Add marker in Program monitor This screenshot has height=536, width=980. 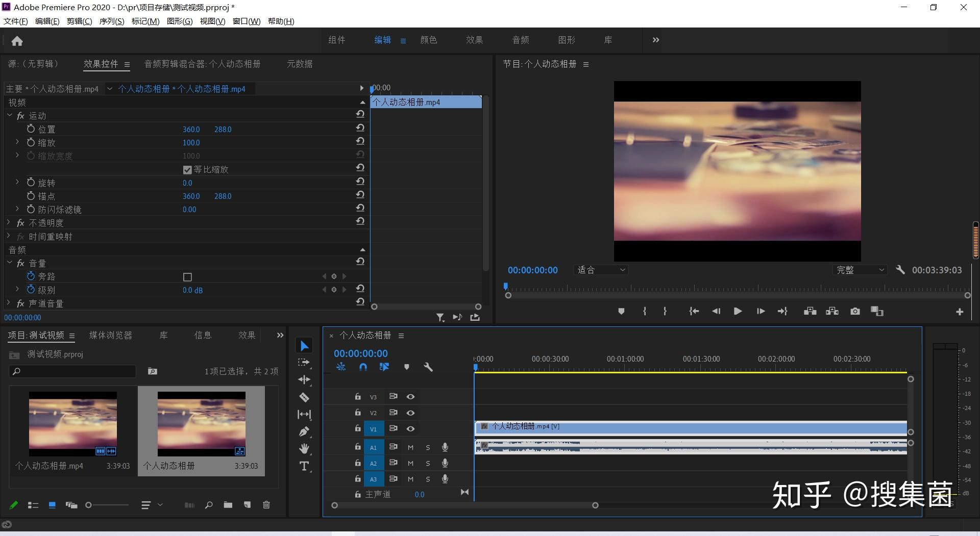621,311
